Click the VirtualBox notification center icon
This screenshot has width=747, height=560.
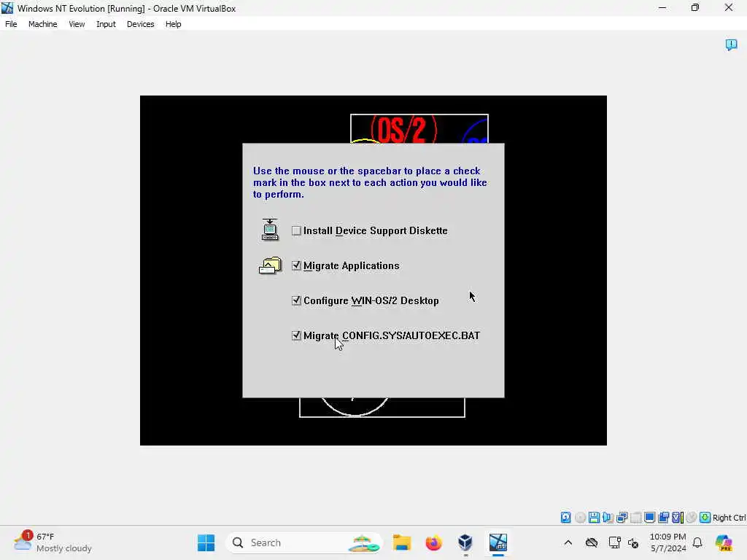[731, 44]
